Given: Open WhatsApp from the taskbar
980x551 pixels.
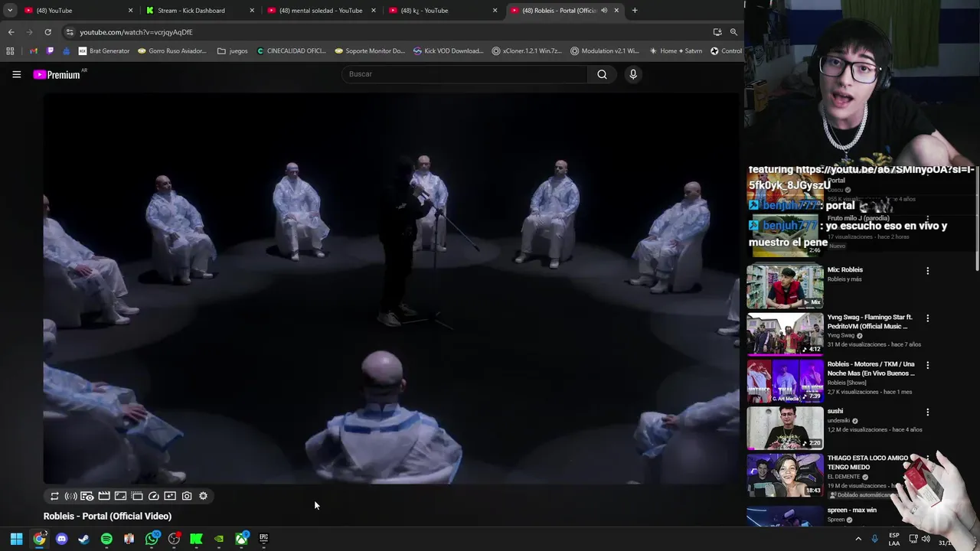Looking at the screenshot, I should click(x=152, y=539).
